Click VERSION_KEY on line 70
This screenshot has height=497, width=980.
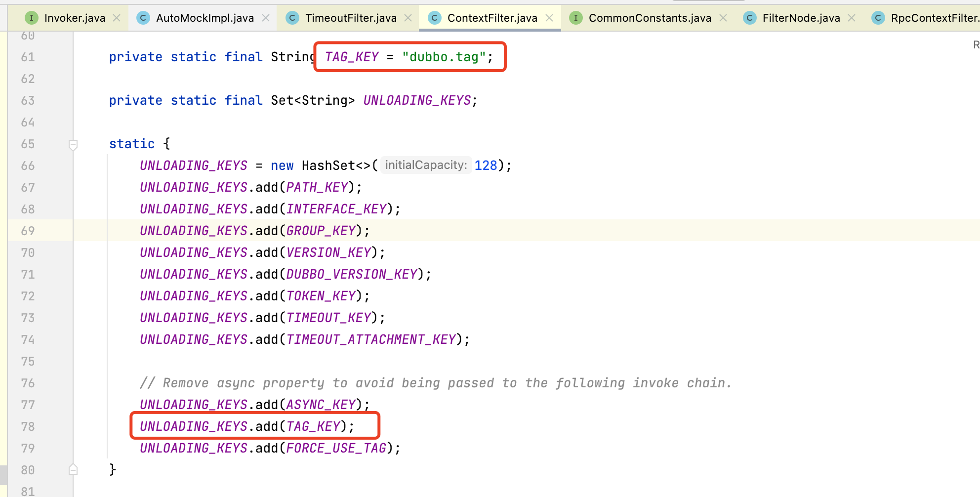[x=329, y=253]
